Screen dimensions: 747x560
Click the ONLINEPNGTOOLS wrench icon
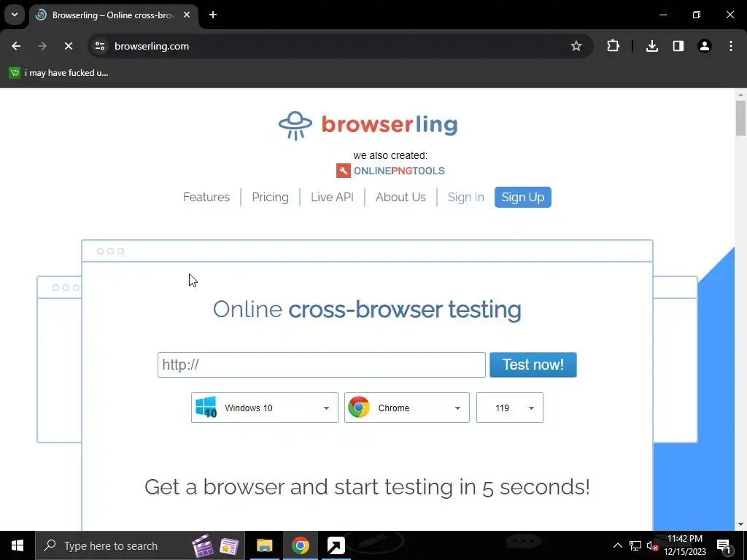click(x=344, y=171)
